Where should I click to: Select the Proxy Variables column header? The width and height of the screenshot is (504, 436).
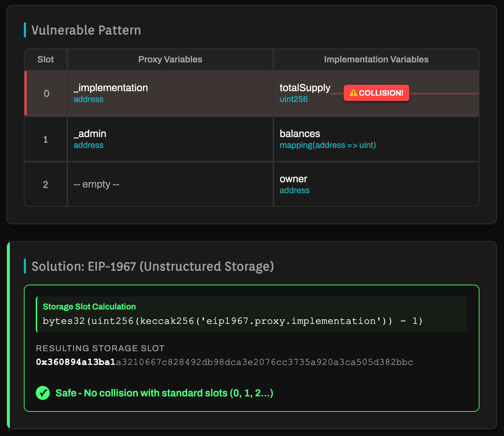pos(170,59)
